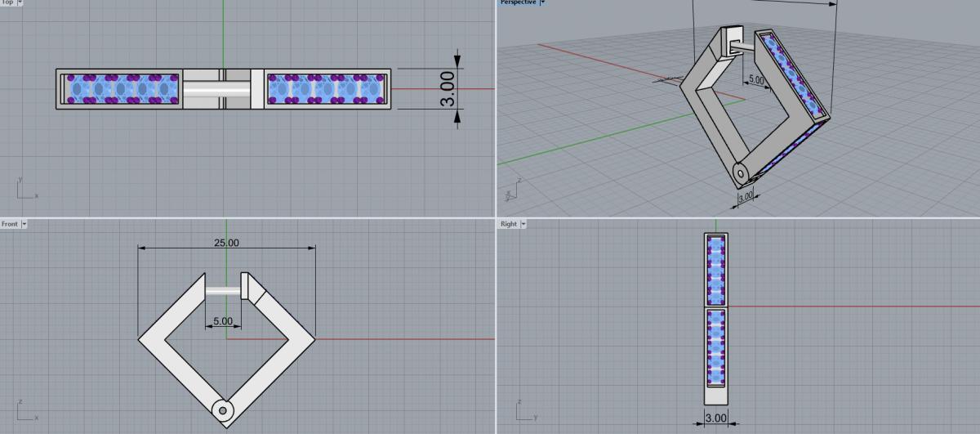Click the hinge circle in Perspective view
Viewport: 980px width, 434px height.
pyautogui.click(x=740, y=173)
